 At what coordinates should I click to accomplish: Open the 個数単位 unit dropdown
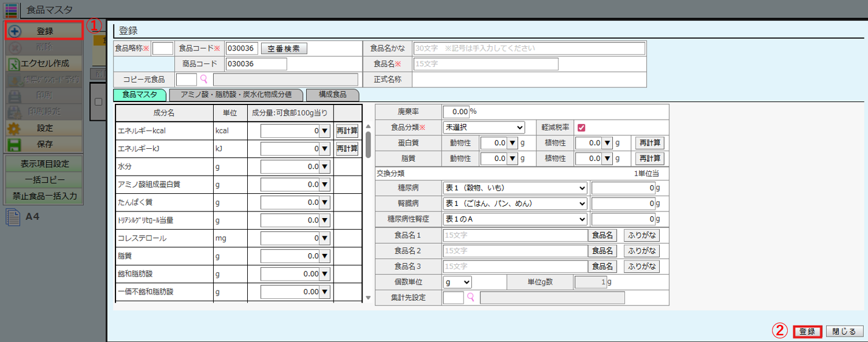[x=457, y=282]
